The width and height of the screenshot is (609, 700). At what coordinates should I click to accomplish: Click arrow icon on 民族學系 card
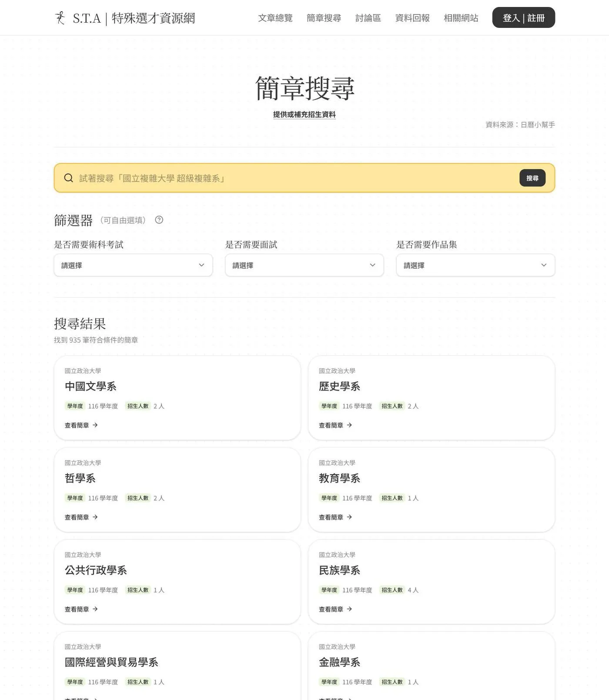click(349, 609)
